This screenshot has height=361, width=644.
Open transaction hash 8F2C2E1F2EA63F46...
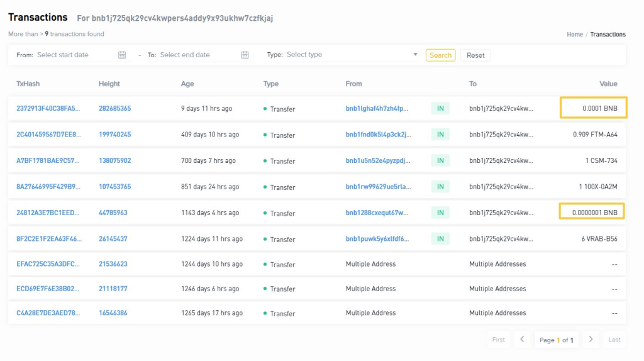tap(49, 238)
